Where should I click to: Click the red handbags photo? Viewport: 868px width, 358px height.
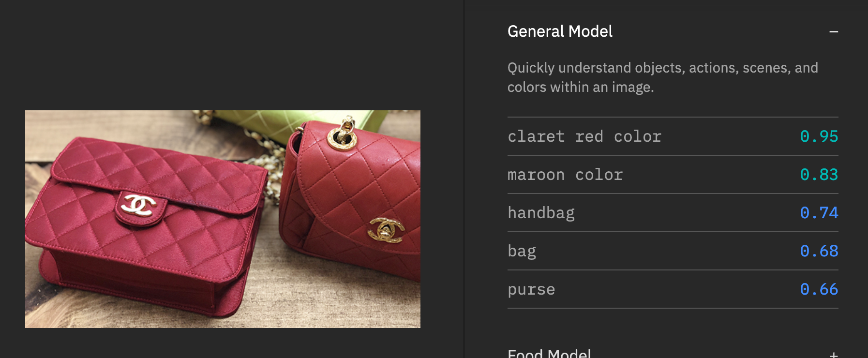[223, 219]
